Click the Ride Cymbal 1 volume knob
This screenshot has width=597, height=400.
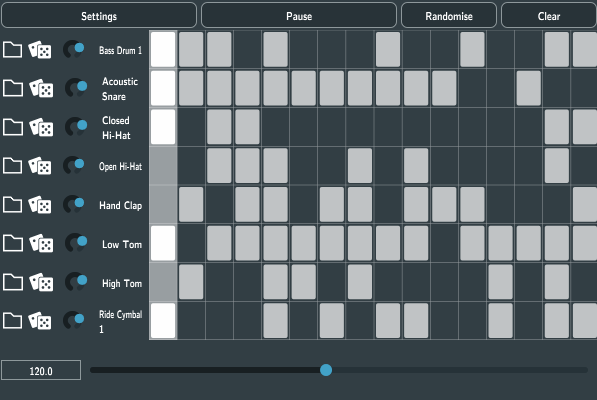[74, 320]
